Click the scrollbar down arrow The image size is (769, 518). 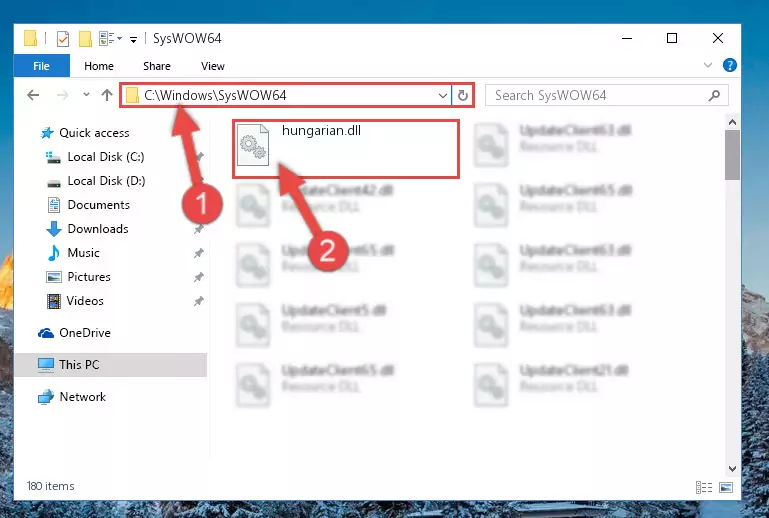click(732, 468)
